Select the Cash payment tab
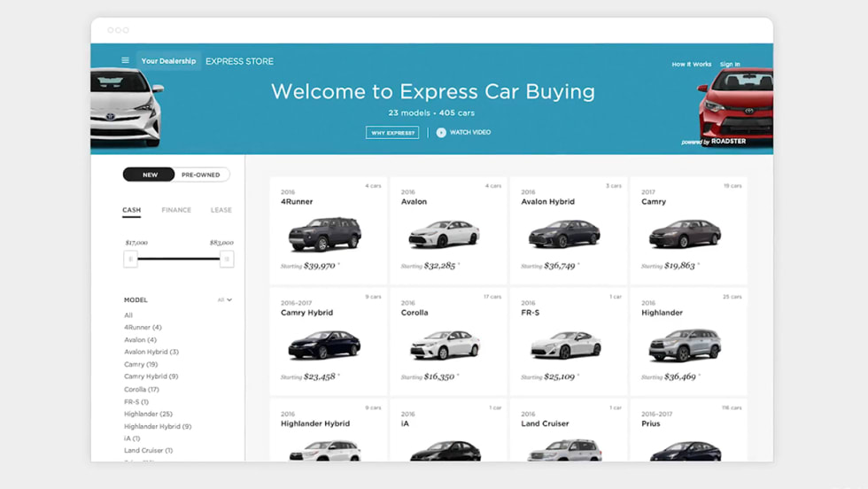This screenshot has height=489, width=868. point(131,210)
